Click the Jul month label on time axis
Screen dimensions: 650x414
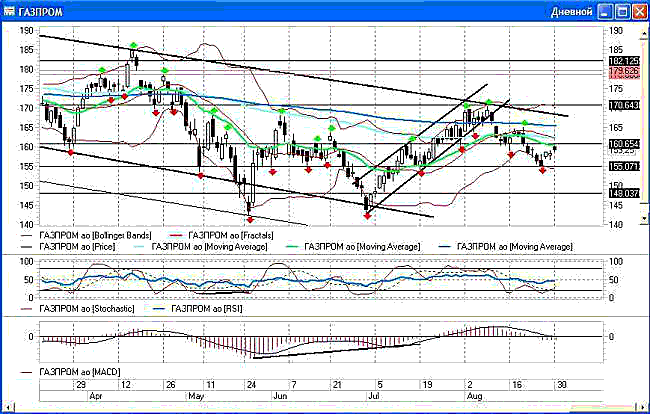pos(374,396)
